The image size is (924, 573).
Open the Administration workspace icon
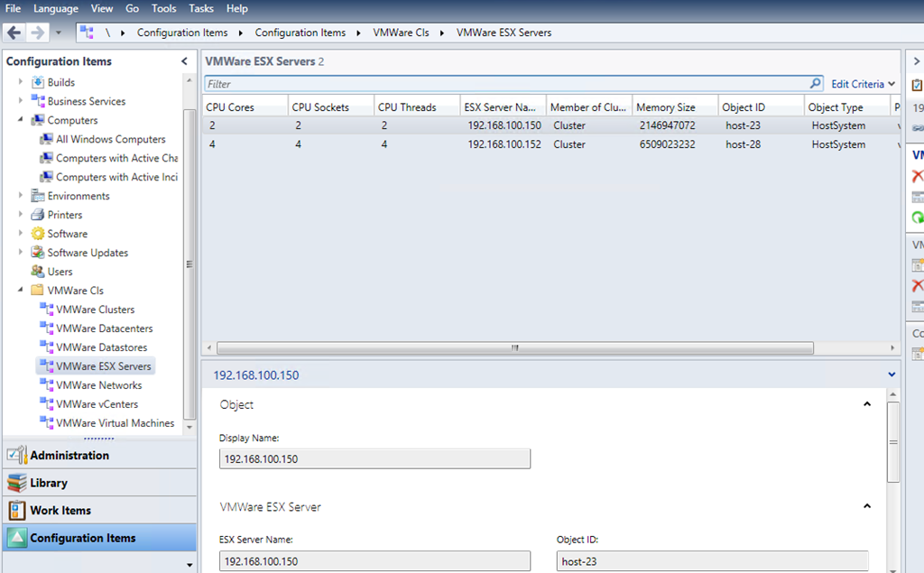pos(17,456)
